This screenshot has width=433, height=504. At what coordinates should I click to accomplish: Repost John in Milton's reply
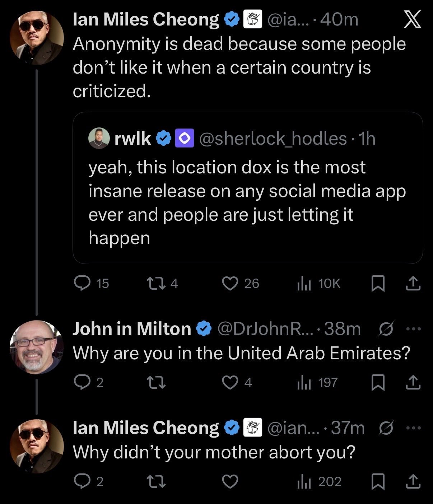tap(157, 383)
